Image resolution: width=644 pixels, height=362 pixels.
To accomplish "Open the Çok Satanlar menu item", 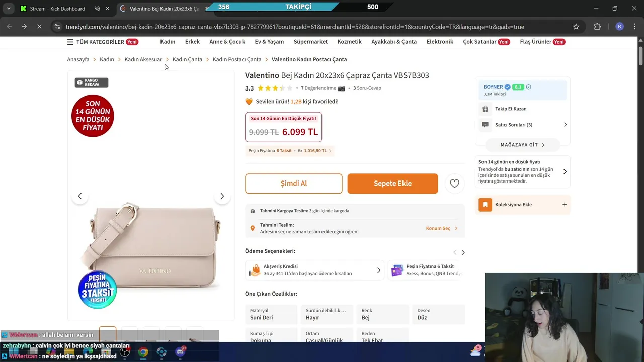I will pos(486,42).
